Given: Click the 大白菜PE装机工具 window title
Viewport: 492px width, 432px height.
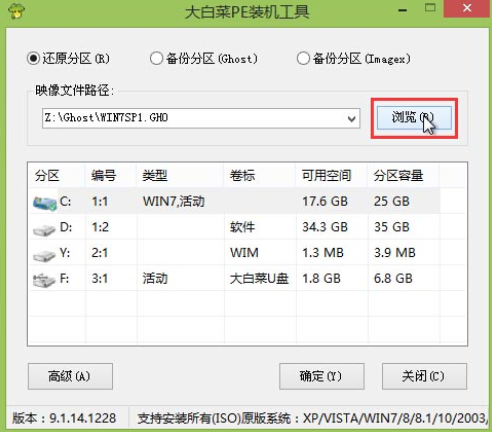Looking at the screenshot, I should 247,12.
